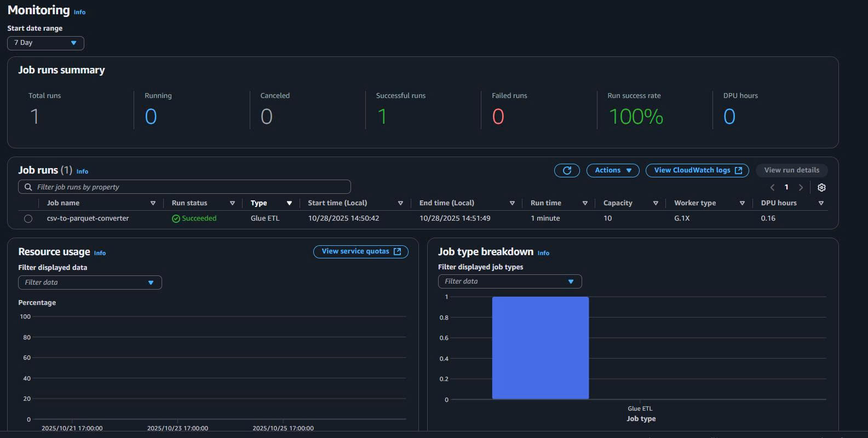Click the View service quotas button

[x=360, y=251]
